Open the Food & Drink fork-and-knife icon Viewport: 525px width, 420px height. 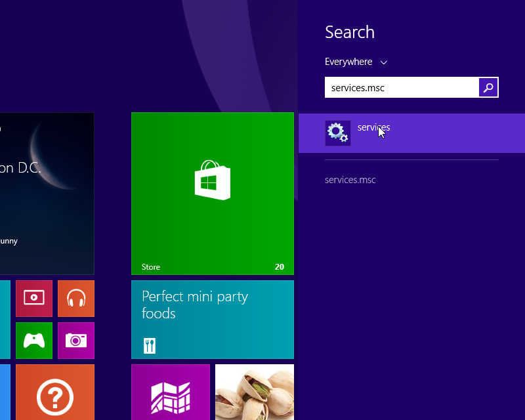pos(150,346)
